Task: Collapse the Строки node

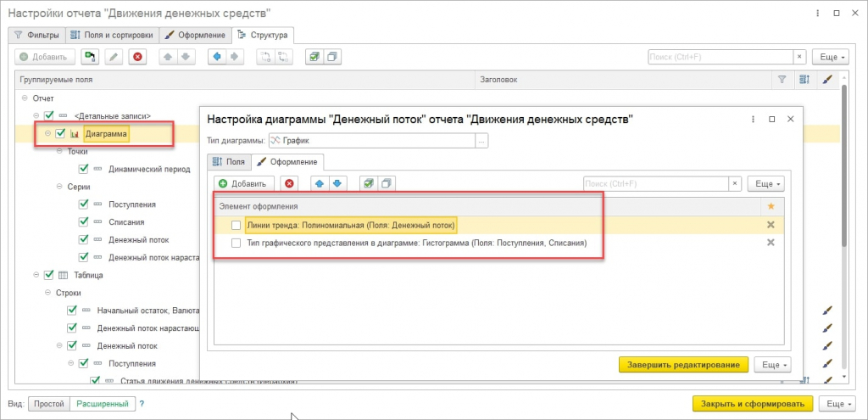Action: pyautogui.click(x=47, y=293)
